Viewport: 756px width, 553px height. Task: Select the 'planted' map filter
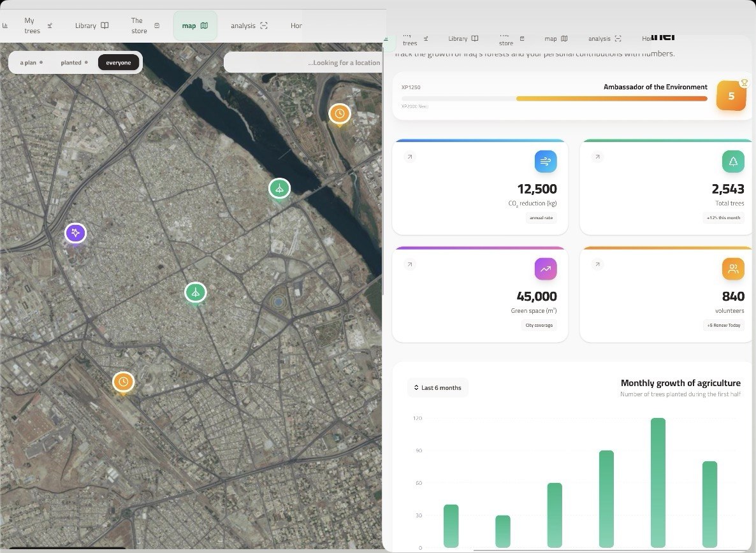[x=74, y=62]
